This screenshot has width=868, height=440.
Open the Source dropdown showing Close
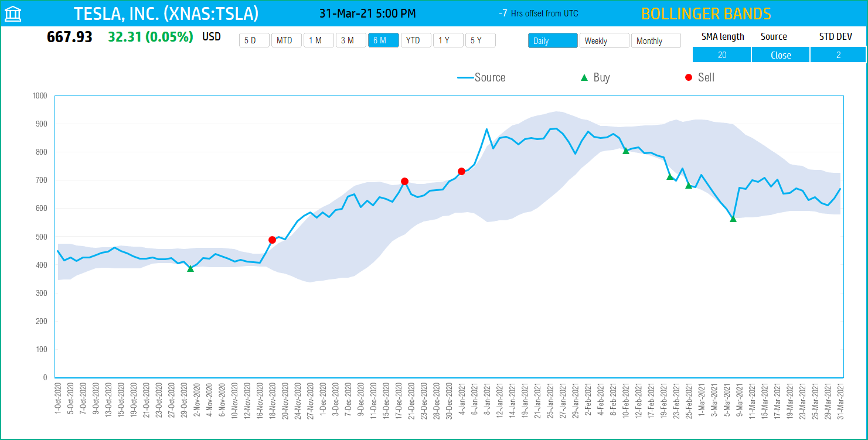780,54
